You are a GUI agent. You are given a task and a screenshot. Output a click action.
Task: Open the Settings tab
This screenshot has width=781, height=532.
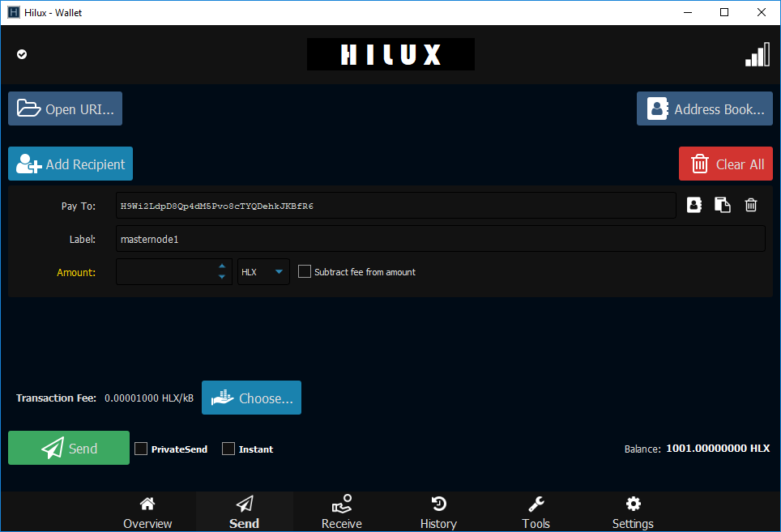[x=633, y=512]
